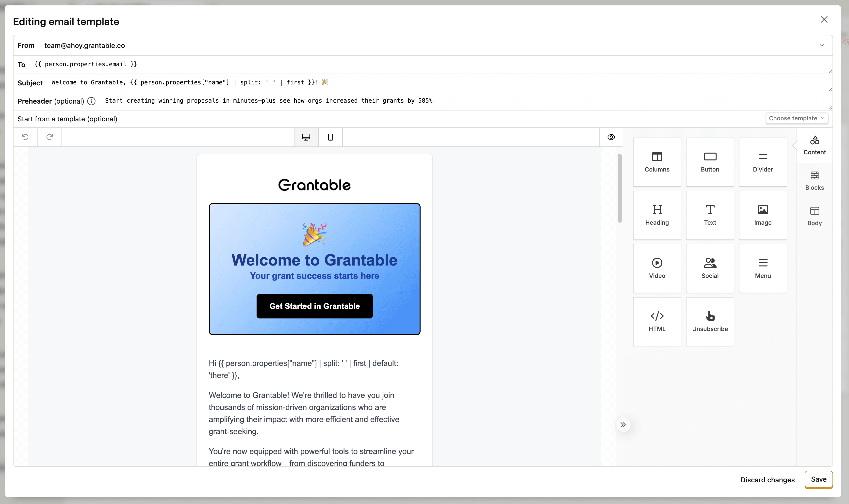Switch to desktop preview mode
The image size is (849, 504).
coord(306,137)
